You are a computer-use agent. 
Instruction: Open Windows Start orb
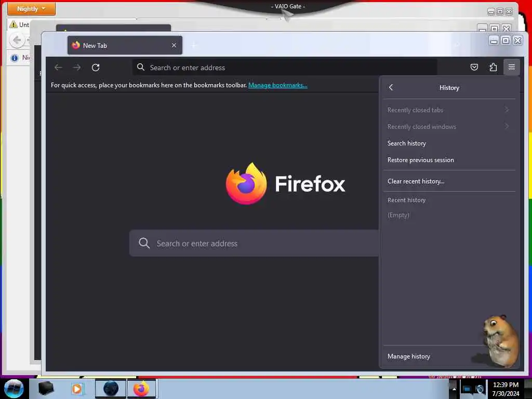point(14,389)
